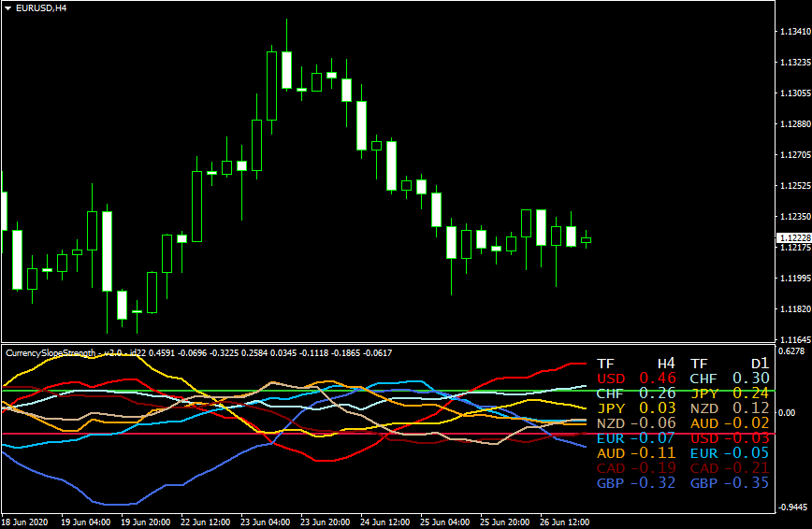Click the 23 Jun 20:00 time label
Viewport: 812px width, 529px height.
point(326,521)
